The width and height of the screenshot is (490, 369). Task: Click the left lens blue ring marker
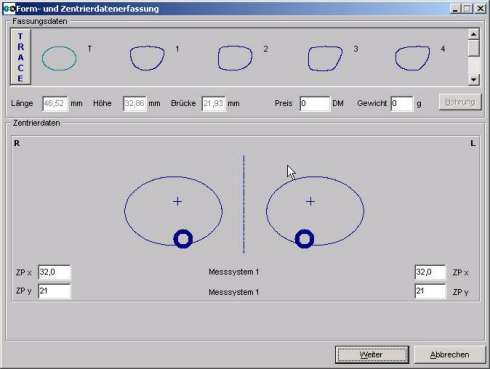pos(304,239)
